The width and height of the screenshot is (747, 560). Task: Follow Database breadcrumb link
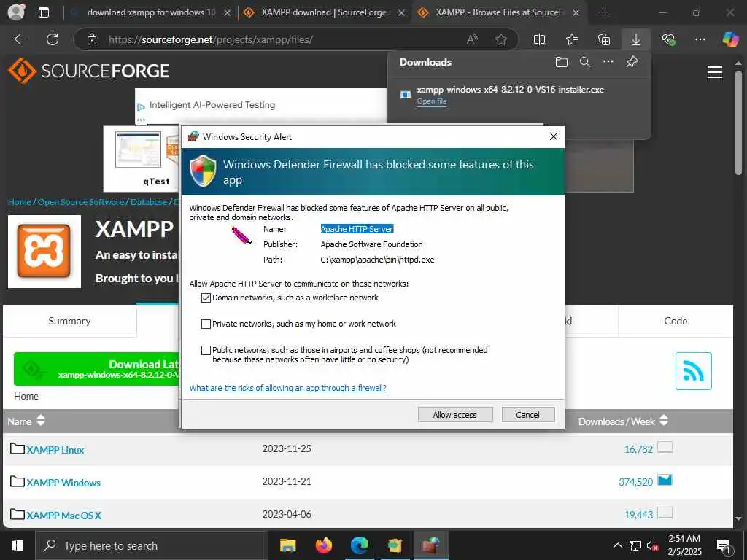pos(149,202)
